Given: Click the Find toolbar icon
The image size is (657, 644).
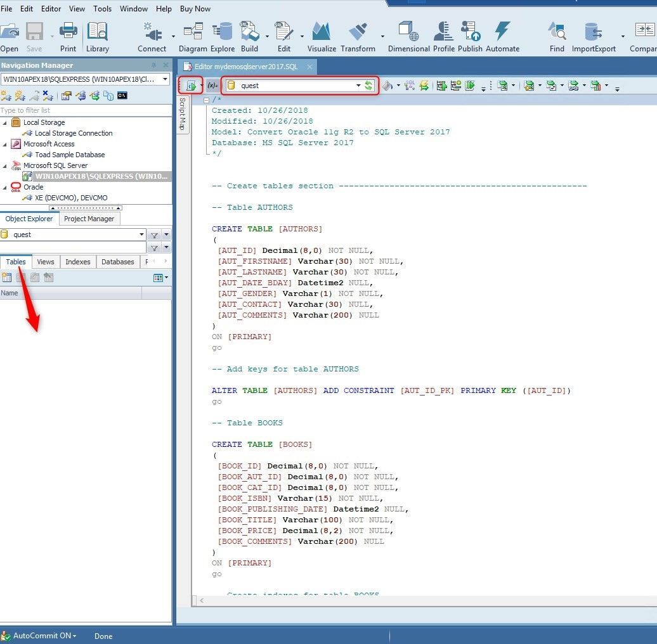Looking at the screenshot, I should (557, 37).
